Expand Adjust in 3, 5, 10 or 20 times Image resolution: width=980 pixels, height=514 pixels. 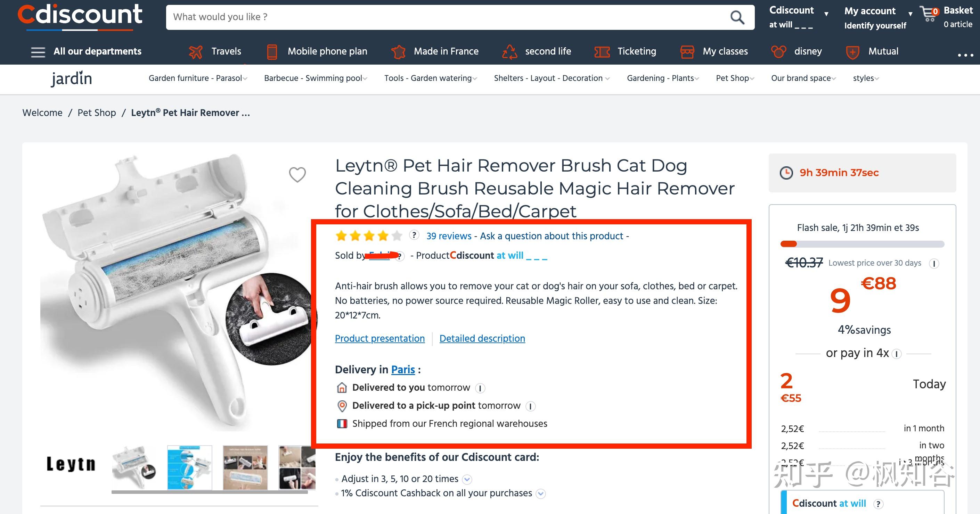(467, 479)
